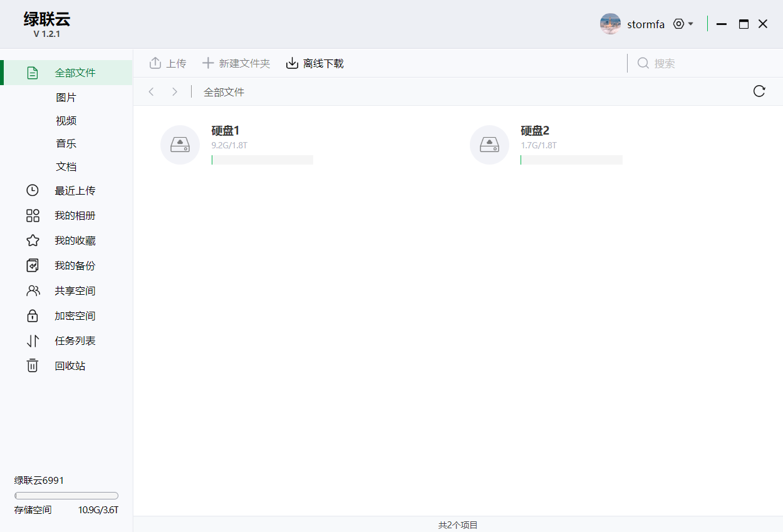Screen dimensions: 783x532
Task: Switch to 共享空间 label
Action: (x=75, y=291)
